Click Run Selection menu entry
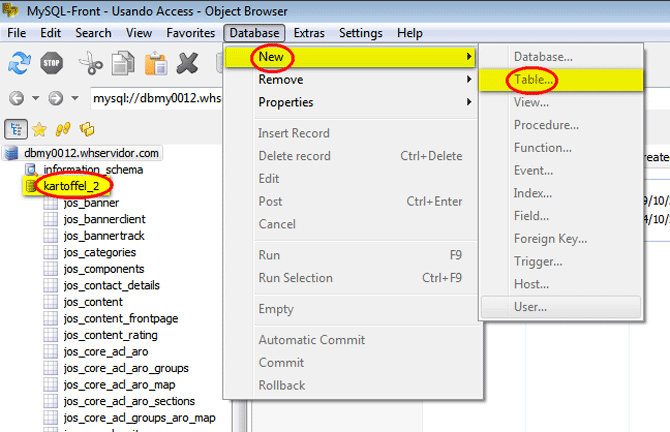Image resolution: width=670 pixels, height=432 pixels. (350, 278)
